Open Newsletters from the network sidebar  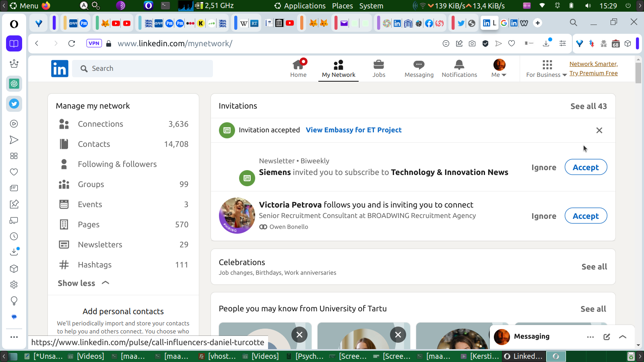pos(123,245)
